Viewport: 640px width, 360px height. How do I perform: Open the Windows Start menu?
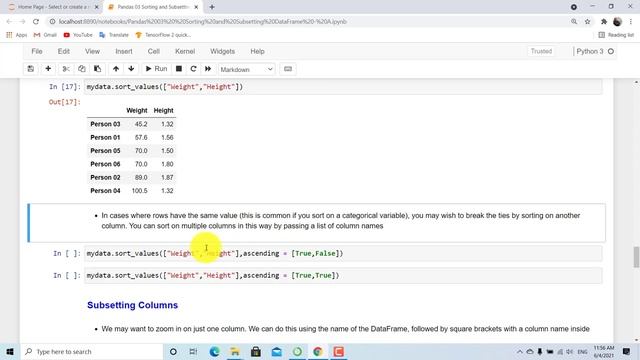(10, 351)
